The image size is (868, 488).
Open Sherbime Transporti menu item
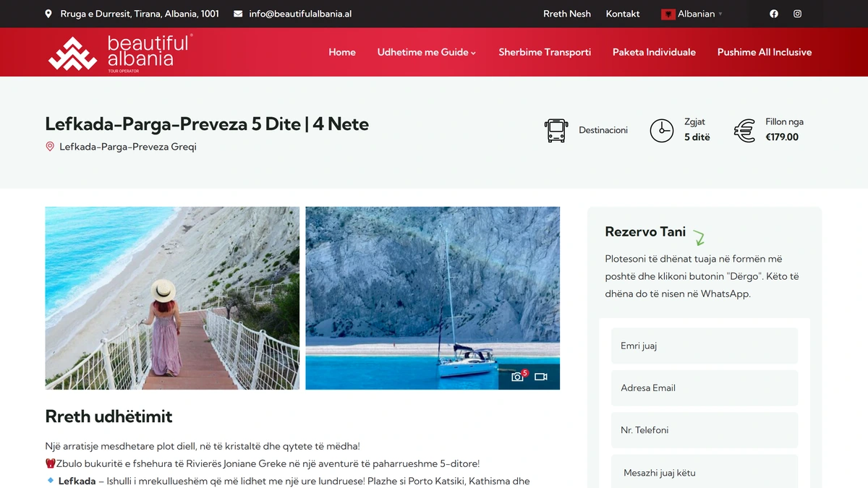[545, 52]
